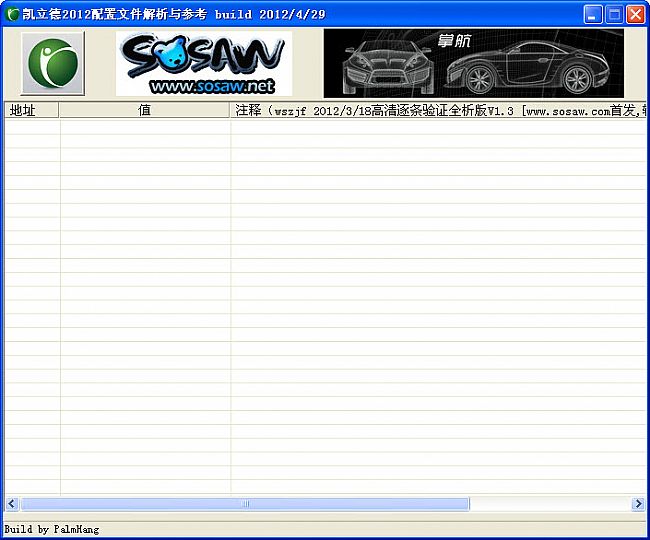This screenshot has height=540, width=650.
Task: Minimize the 凯立德2012 window
Action: (x=593, y=15)
